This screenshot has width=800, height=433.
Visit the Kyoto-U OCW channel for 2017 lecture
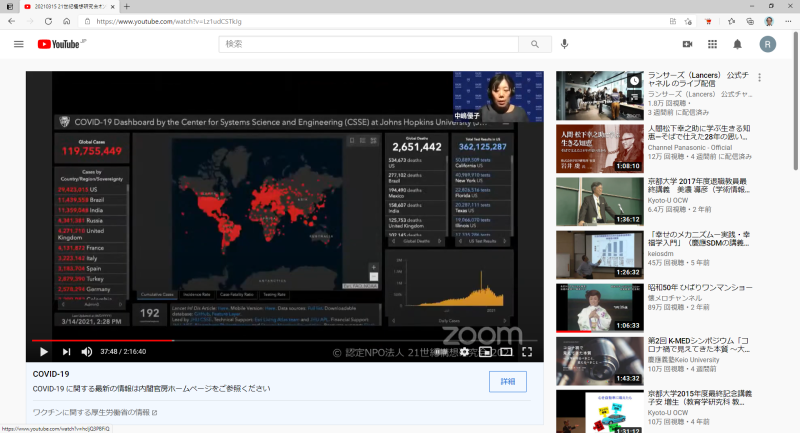pyautogui.click(x=668, y=200)
